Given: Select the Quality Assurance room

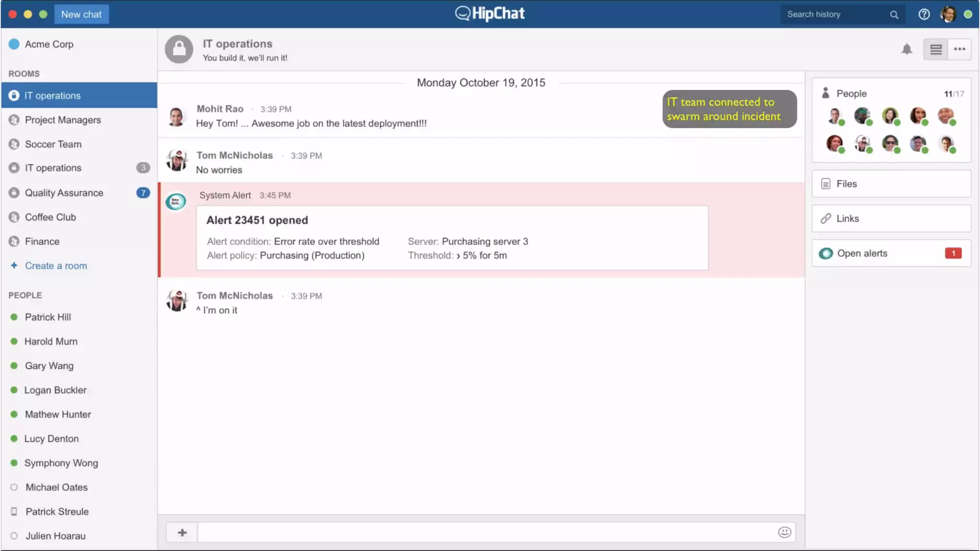Looking at the screenshot, I should pyautogui.click(x=64, y=193).
